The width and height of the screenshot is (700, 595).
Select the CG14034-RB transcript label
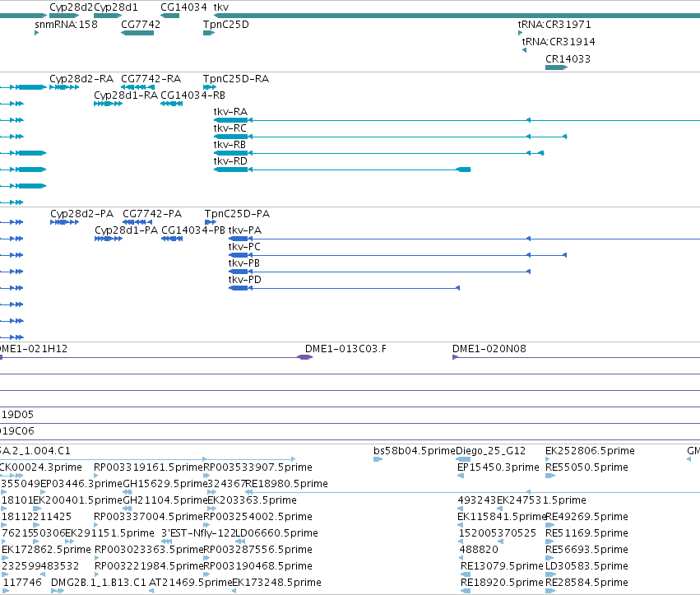(192, 95)
